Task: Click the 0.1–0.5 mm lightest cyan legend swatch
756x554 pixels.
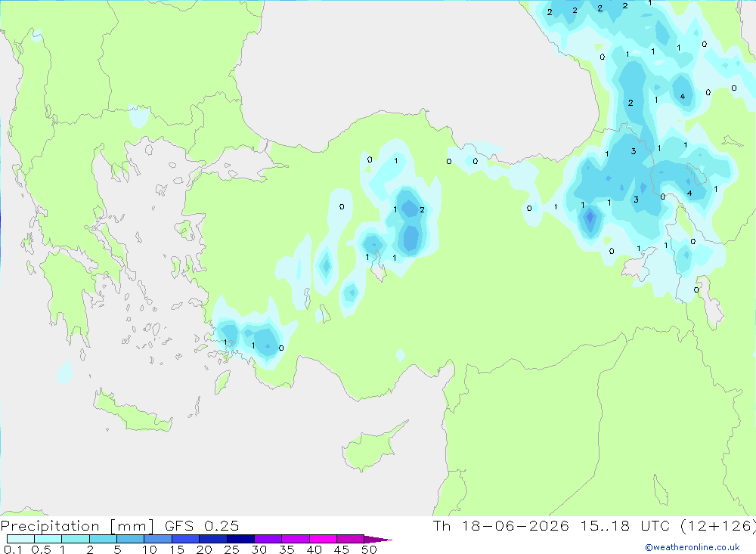Action: [20, 539]
